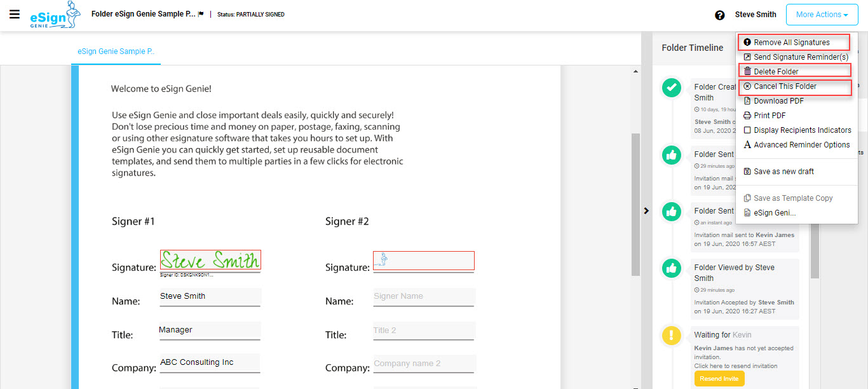
Task: Open the Steve Smith account menu
Action: [756, 15]
